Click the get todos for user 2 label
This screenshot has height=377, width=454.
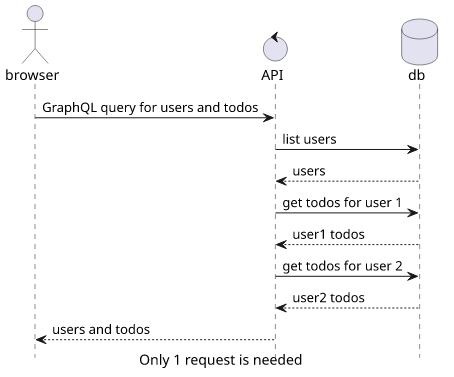coord(342,266)
